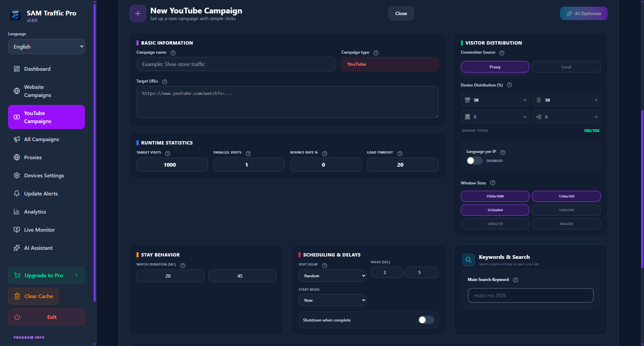Select Website Campaigns in the sidebar

pyautogui.click(x=37, y=91)
